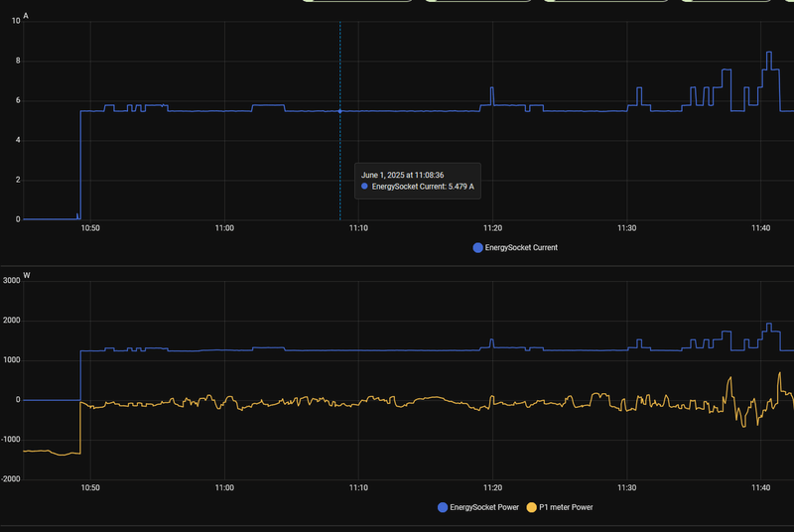Click the blue EnergySocket Power legend dot
Screen dimensions: 794x532
point(442,507)
